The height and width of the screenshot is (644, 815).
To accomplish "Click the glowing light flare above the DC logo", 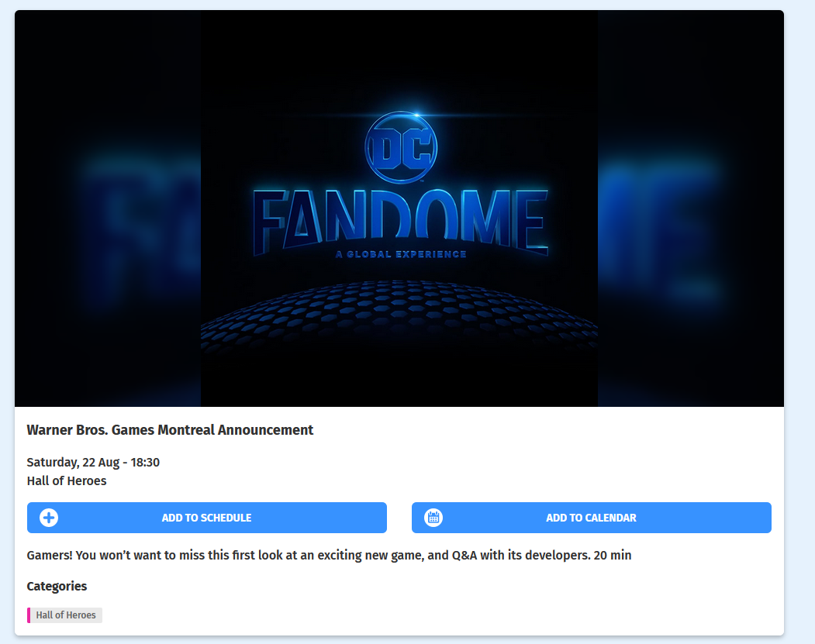I will click(416, 115).
